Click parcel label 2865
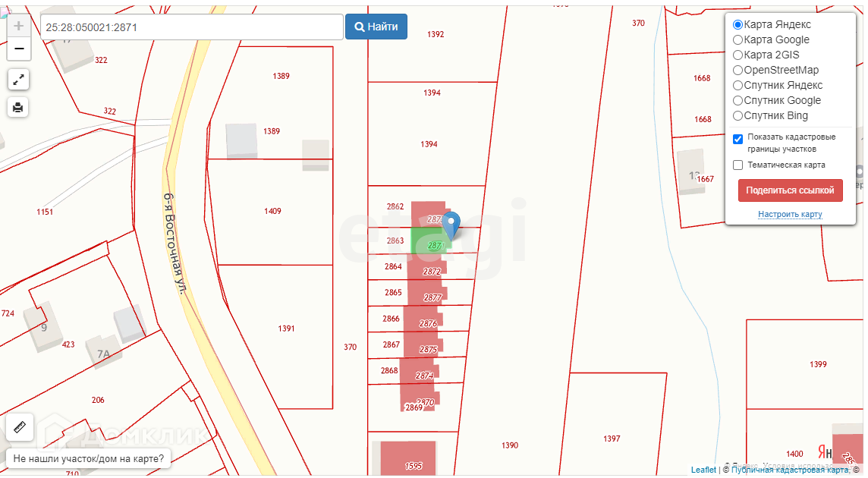 pos(393,292)
